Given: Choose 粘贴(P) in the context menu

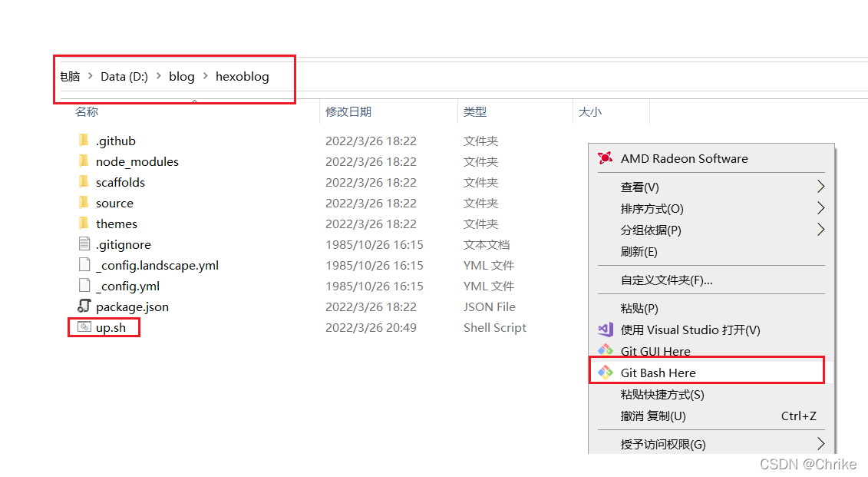Looking at the screenshot, I should coord(711,309).
